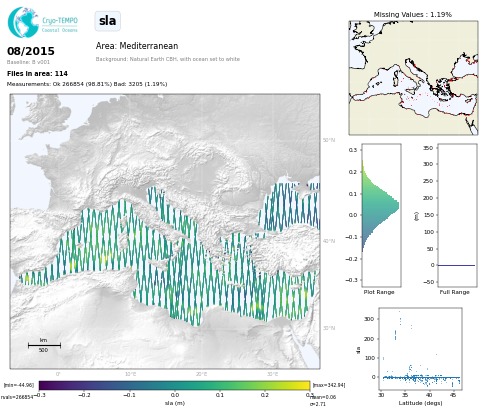
Task: Click the max=342.94 label beside colorbar
Action: tap(328, 385)
